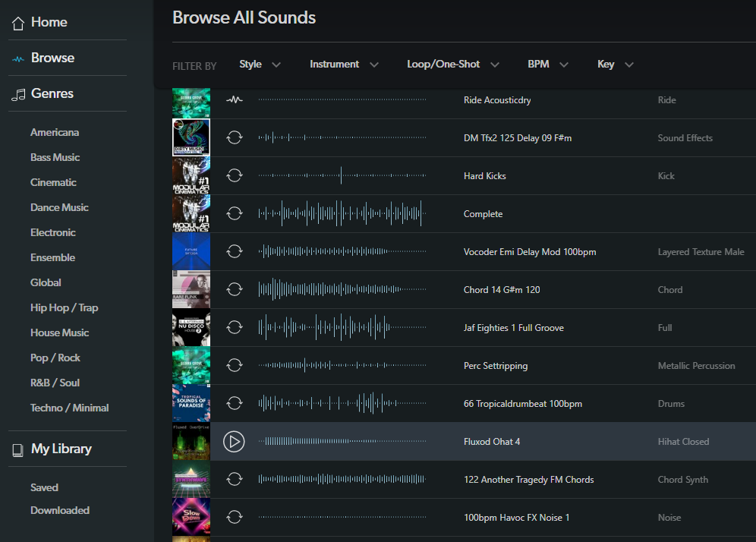Viewport: 756px width, 542px height.
Task: Select the Perc Settripping sound name
Action: pyautogui.click(x=496, y=366)
